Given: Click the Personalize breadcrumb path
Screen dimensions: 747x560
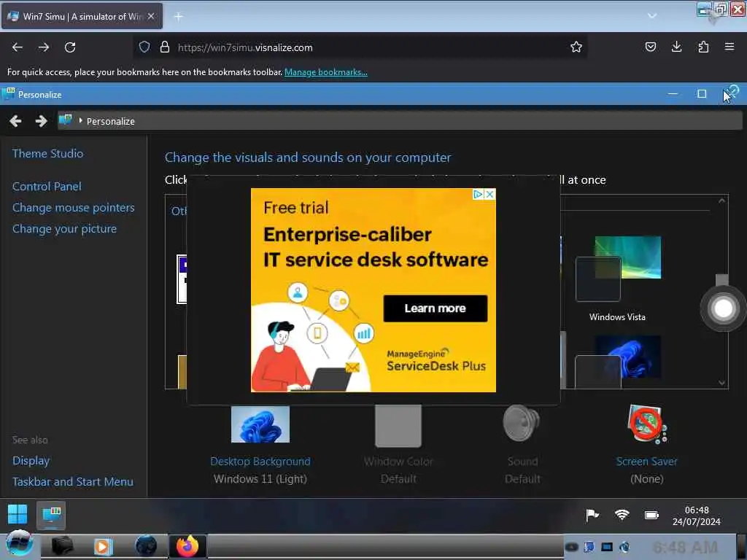Looking at the screenshot, I should [111, 122].
